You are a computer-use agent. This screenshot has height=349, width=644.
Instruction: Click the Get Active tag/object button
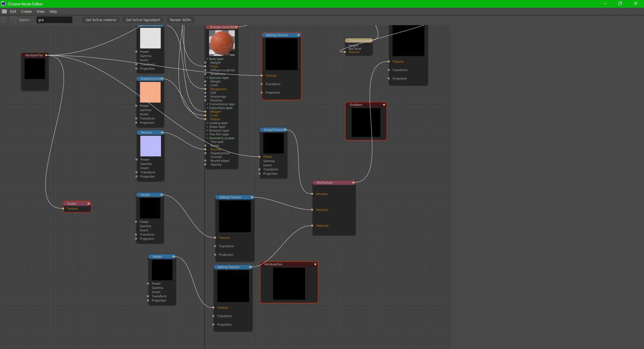click(x=143, y=20)
